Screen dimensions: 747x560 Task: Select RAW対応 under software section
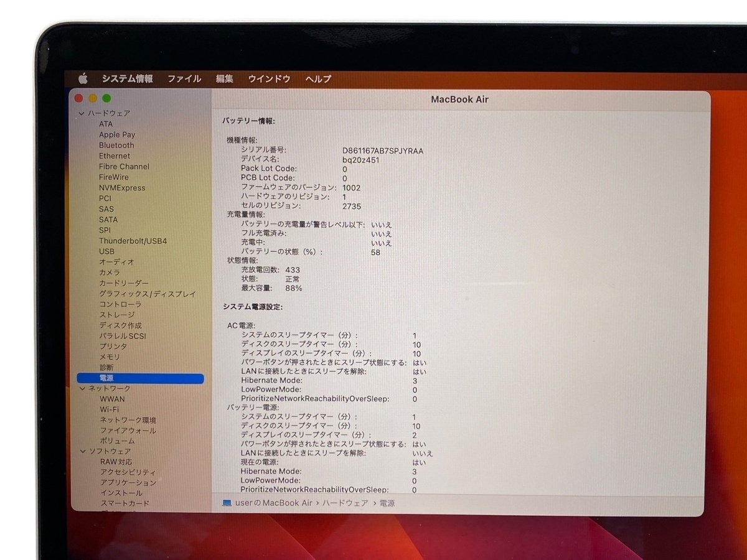[116, 462]
